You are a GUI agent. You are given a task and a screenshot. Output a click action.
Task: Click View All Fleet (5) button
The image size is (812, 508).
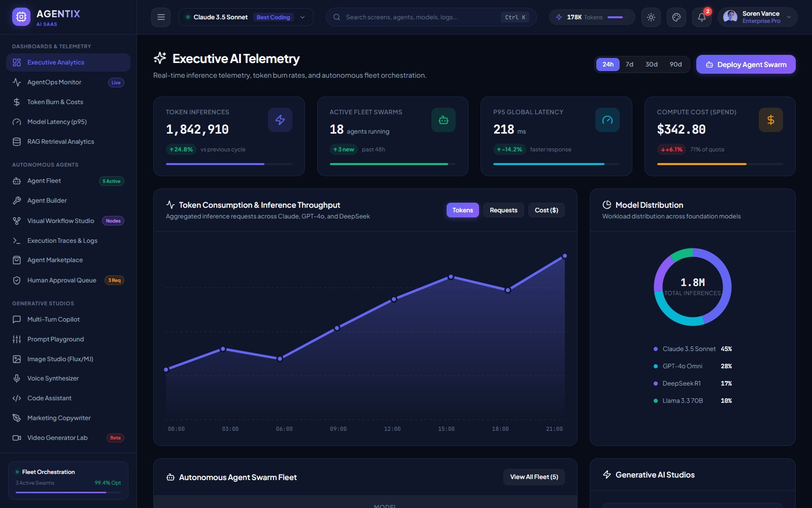[x=534, y=477]
